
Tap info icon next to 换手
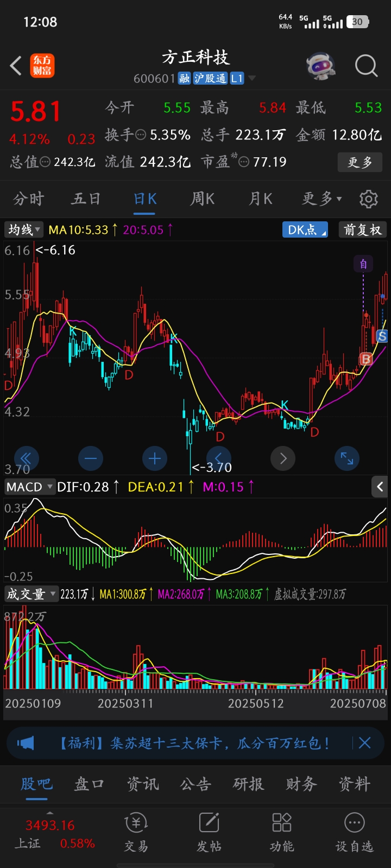(x=141, y=135)
